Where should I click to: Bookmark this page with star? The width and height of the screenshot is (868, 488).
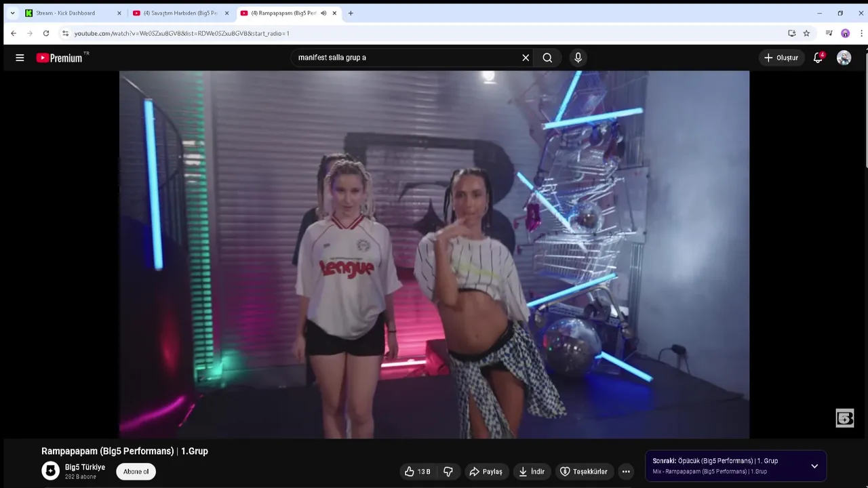coord(806,33)
